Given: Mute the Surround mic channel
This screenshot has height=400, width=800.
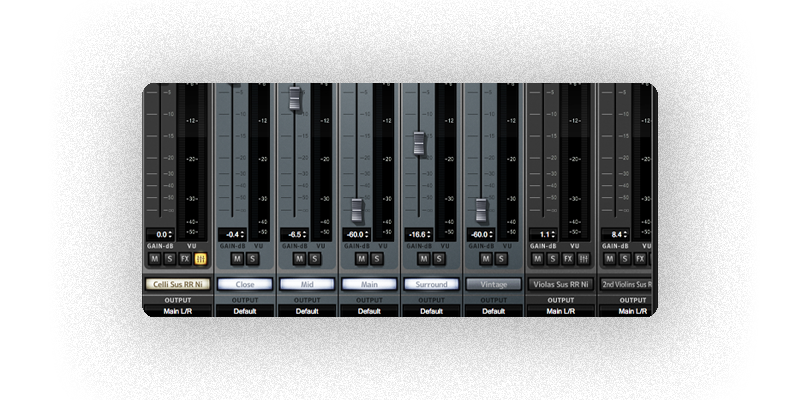Looking at the screenshot, I should 423,258.
